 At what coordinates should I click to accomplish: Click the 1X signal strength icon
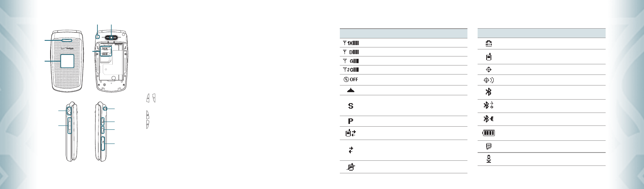tap(351, 43)
